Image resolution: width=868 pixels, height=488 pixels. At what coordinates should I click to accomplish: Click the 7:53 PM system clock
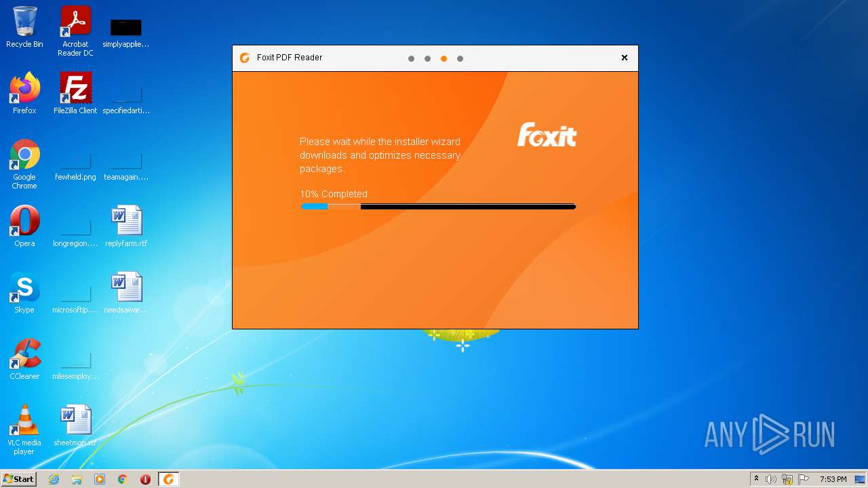tap(833, 479)
